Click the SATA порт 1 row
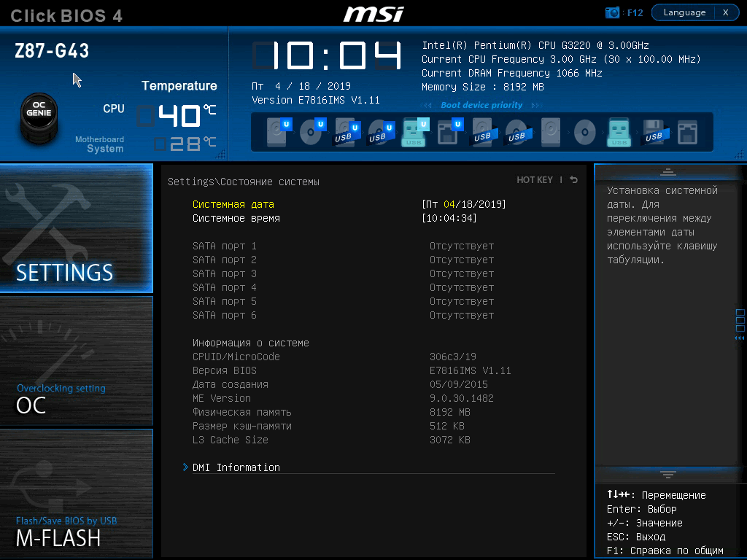 344,246
